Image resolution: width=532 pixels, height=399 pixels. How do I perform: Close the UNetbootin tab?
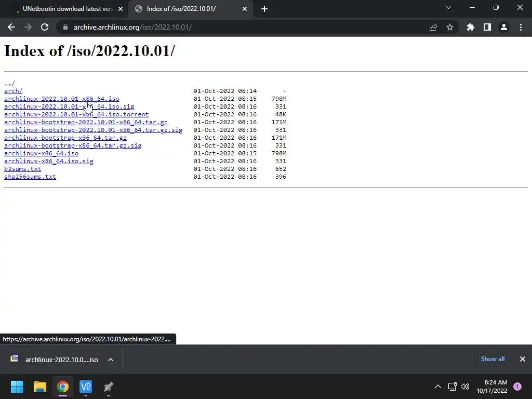[x=121, y=9]
